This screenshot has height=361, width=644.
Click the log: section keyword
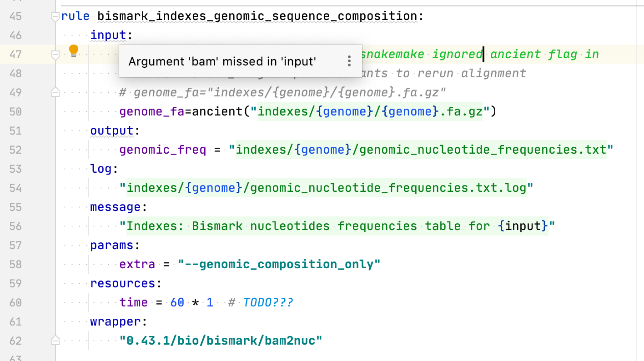(100, 169)
